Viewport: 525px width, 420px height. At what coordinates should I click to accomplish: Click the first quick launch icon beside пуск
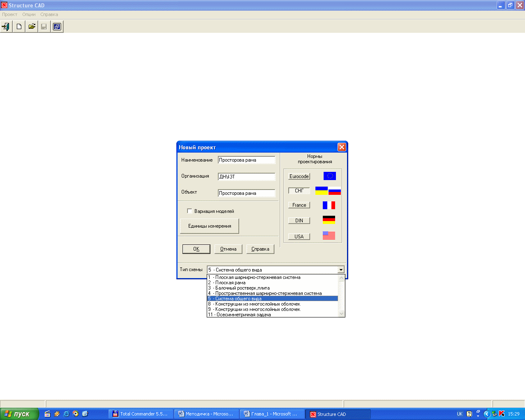click(x=48, y=414)
